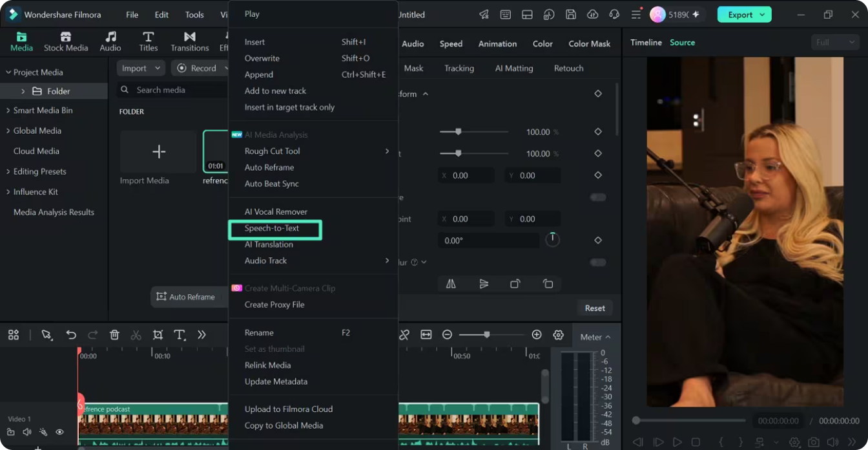
Task: Expand the Smart Media Bin section
Action: point(8,111)
